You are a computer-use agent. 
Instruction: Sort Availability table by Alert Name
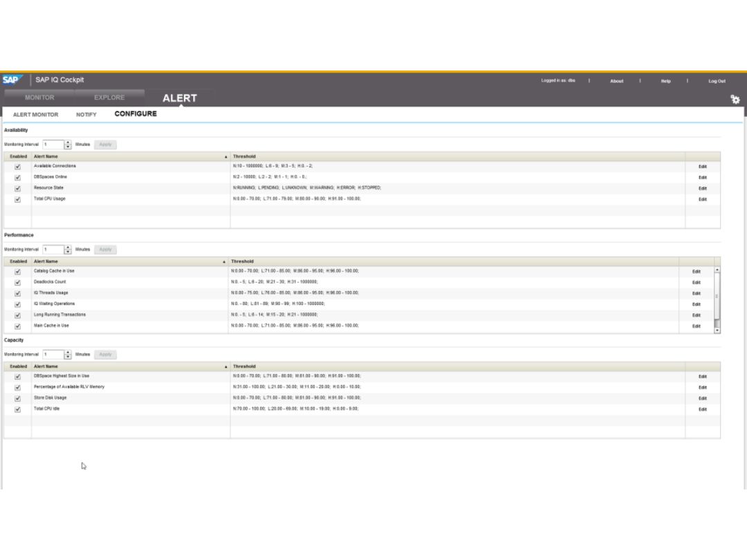[x=131, y=157]
